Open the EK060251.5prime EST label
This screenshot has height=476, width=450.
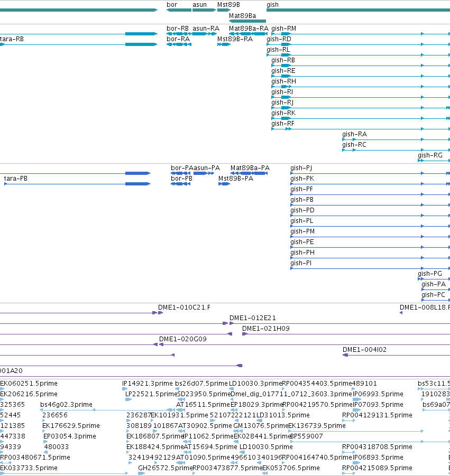(x=29, y=384)
